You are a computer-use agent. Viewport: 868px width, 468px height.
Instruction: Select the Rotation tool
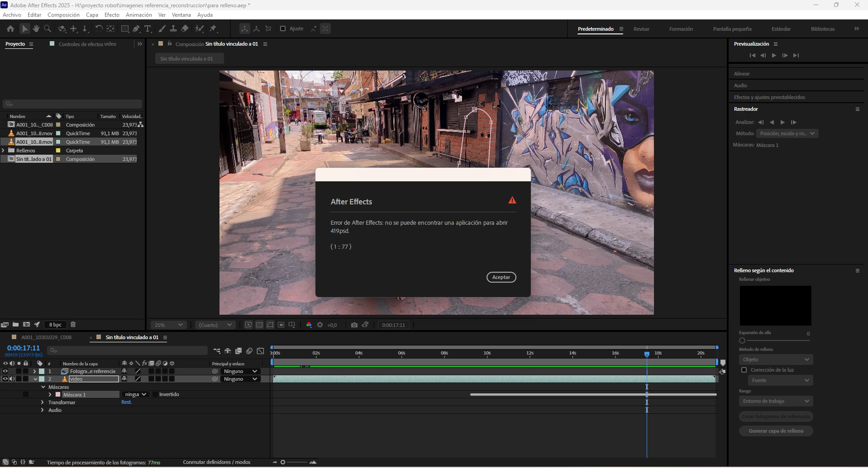point(98,28)
